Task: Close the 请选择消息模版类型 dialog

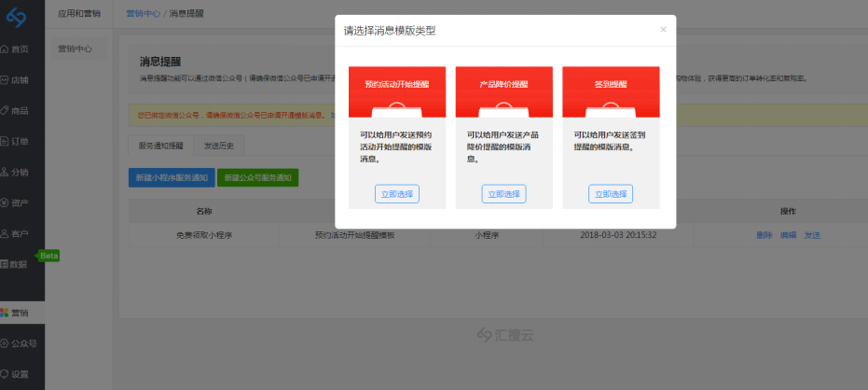Action: tap(663, 30)
